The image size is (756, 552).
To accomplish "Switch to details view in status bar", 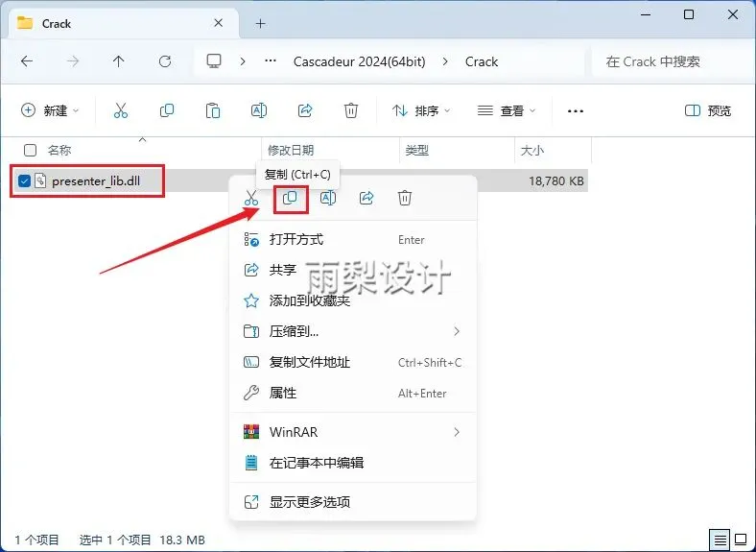I will (721, 540).
